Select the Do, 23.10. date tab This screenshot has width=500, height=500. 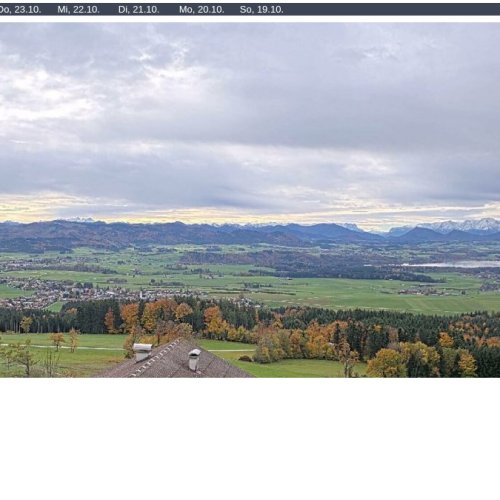click(x=20, y=10)
